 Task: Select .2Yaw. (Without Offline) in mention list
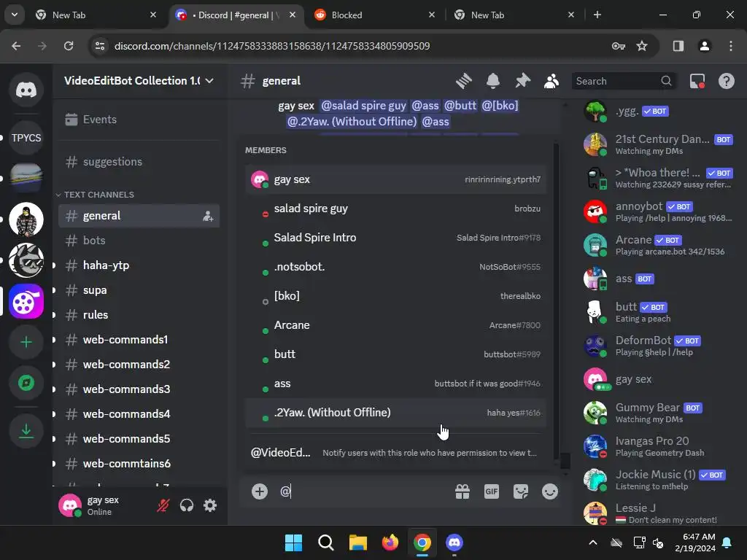tap(395, 413)
